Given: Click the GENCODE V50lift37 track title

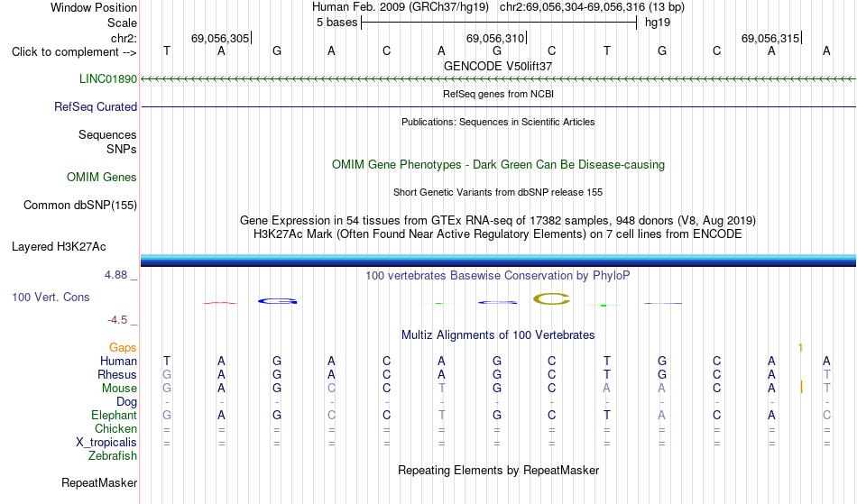Looking at the screenshot, I should 498,66.
